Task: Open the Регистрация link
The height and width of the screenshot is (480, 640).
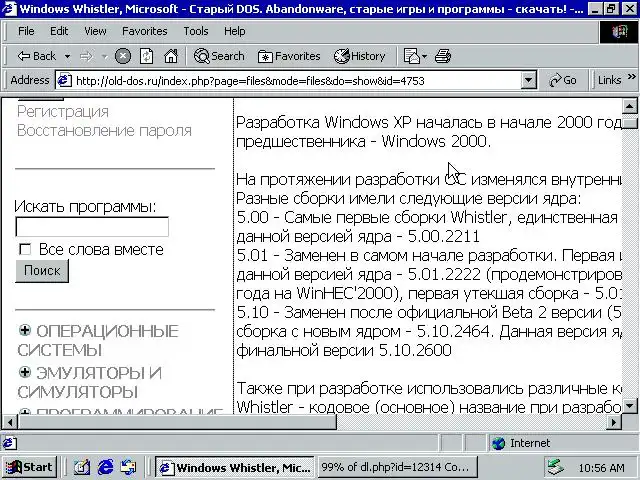Action: 63,111
